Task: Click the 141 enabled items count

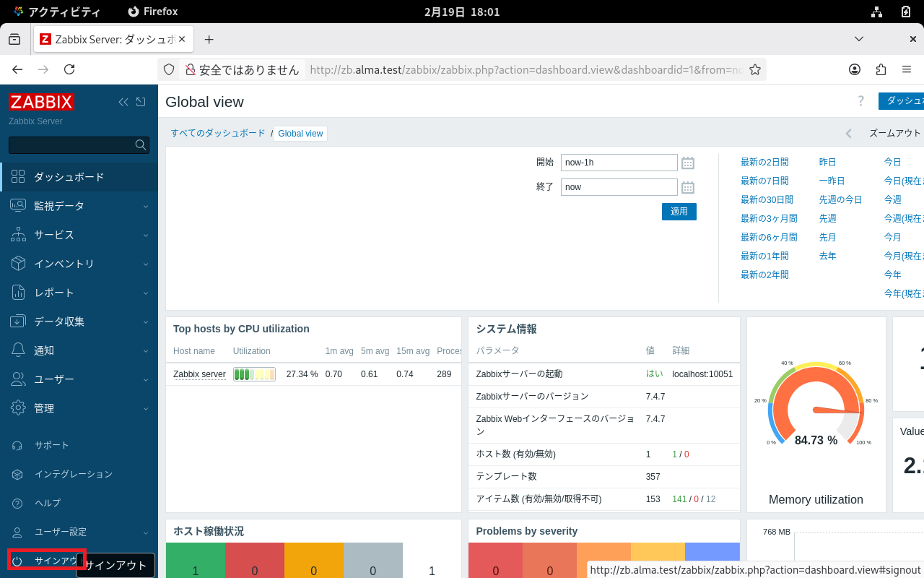Action: pyautogui.click(x=679, y=499)
